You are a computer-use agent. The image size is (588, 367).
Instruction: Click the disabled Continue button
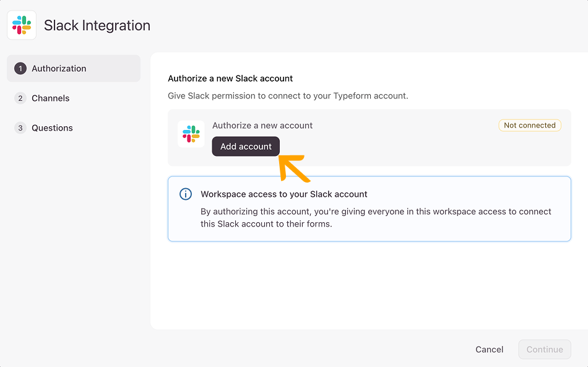pyautogui.click(x=545, y=350)
